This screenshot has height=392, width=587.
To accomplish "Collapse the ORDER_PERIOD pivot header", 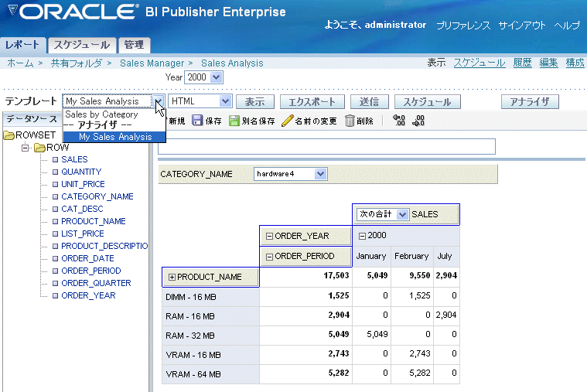I will coord(269,257).
